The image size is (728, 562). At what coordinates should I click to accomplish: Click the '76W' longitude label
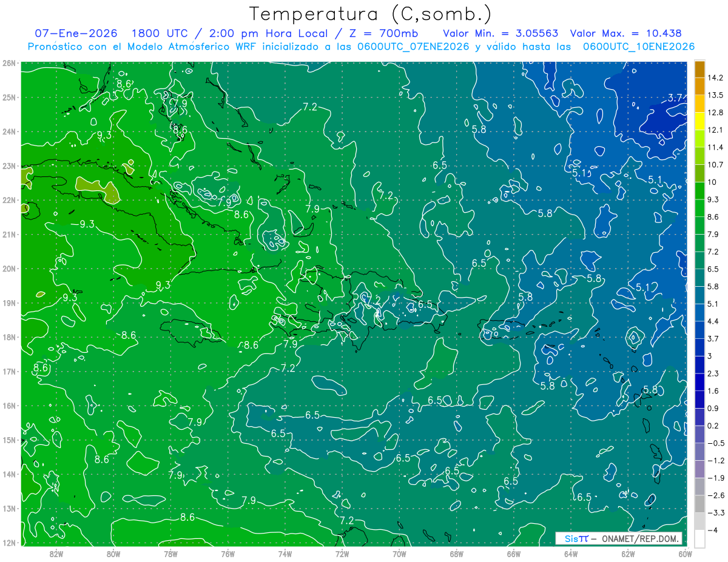click(x=227, y=554)
